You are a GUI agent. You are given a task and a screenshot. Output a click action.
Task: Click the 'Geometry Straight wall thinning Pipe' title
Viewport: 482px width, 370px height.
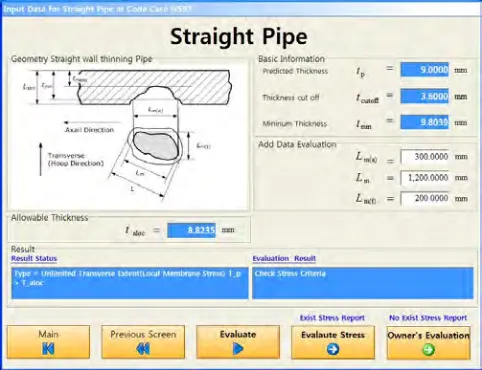[x=82, y=59]
